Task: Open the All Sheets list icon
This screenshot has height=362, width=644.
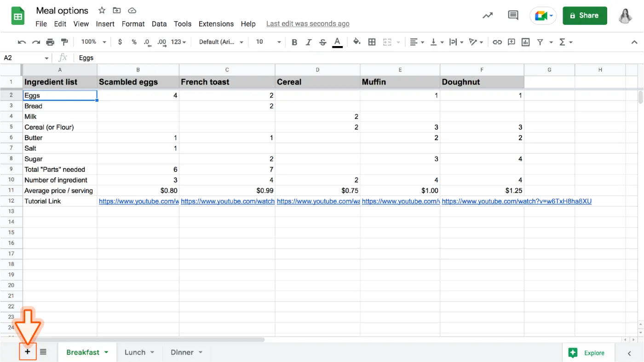Action: [x=43, y=352]
